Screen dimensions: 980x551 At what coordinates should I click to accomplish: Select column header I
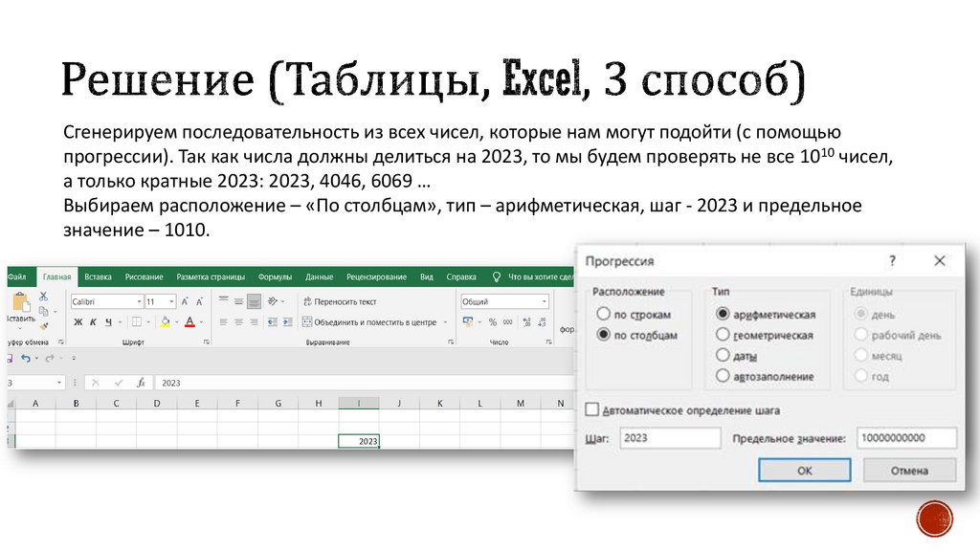coord(359,403)
